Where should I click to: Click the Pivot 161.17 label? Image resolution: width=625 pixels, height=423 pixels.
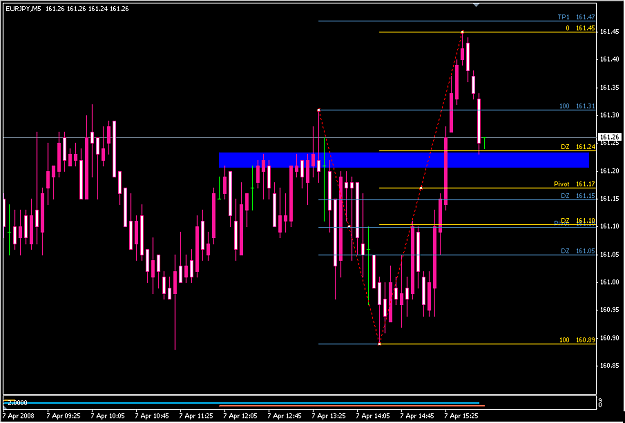pyautogui.click(x=574, y=184)
